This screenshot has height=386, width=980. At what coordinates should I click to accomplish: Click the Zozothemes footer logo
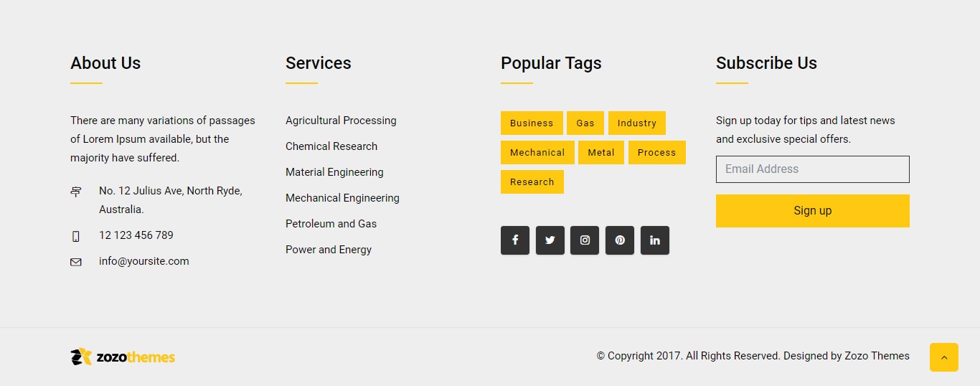(x=123, y=357)
